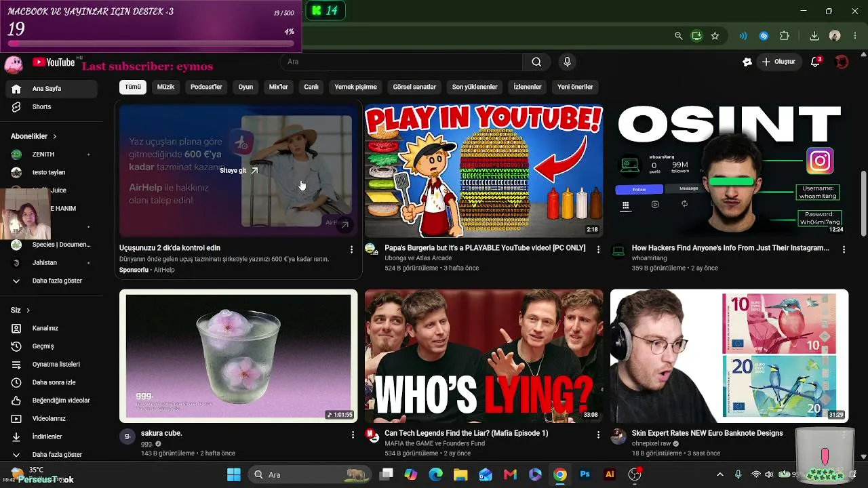Bookmark this page with the star icon
This screenshot has height=488, width=868.
(x=715, y=36)
